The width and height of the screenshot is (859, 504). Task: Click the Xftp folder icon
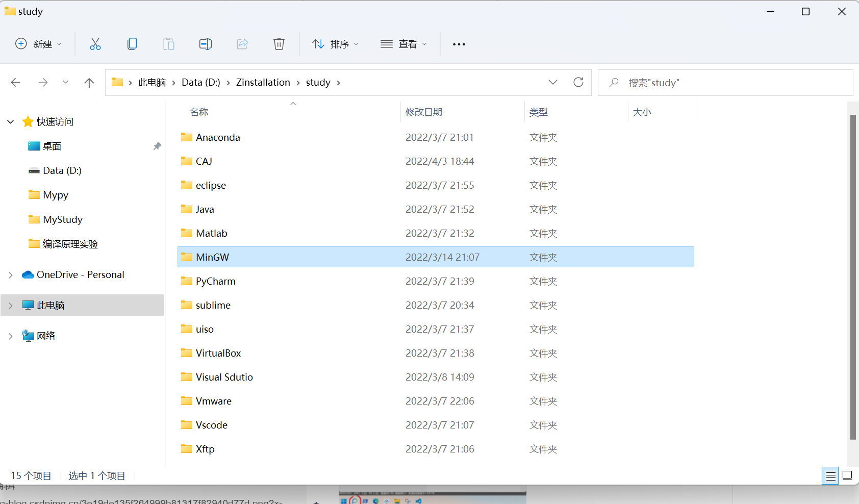click(x=187, y=449)
